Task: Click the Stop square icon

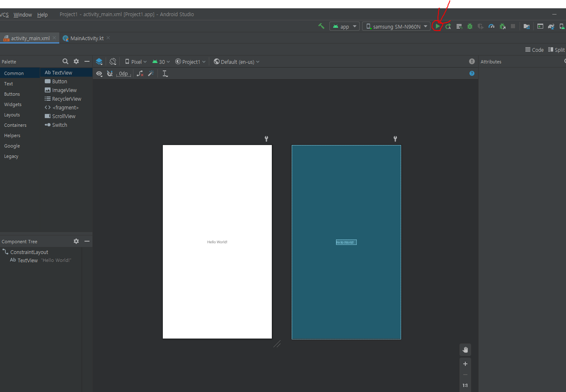Action: [x=513, y=26]
